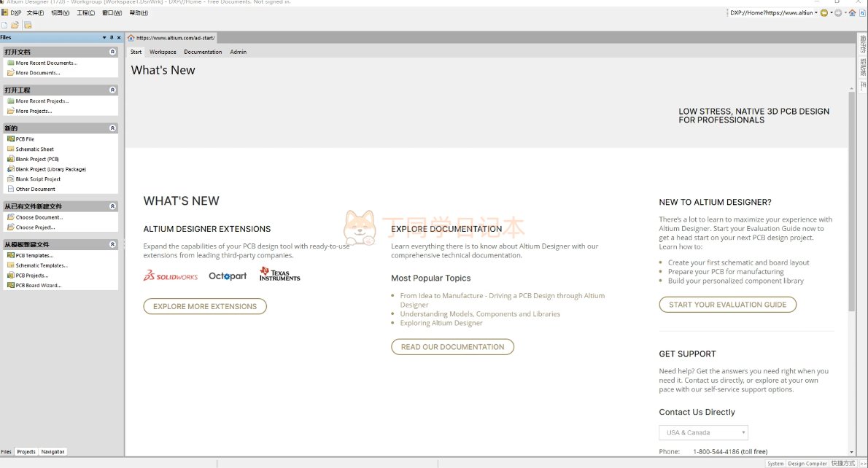The image size is (868, 468).
Task: Select the ad-start document tab
Action: click(171, 38)
